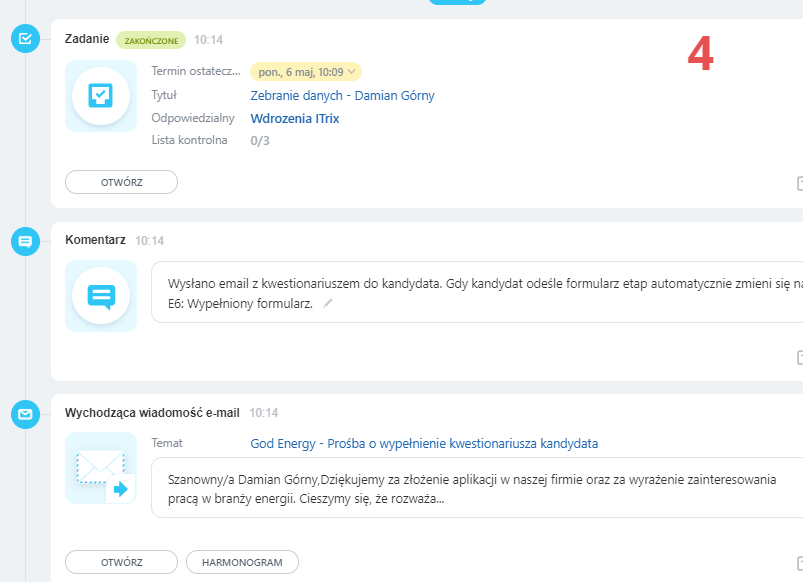Screen dimensions: 803x582
Task: Open task link Zebranie danych - Damian Górny
Action: pyautogui.click(x=342, y=96)
